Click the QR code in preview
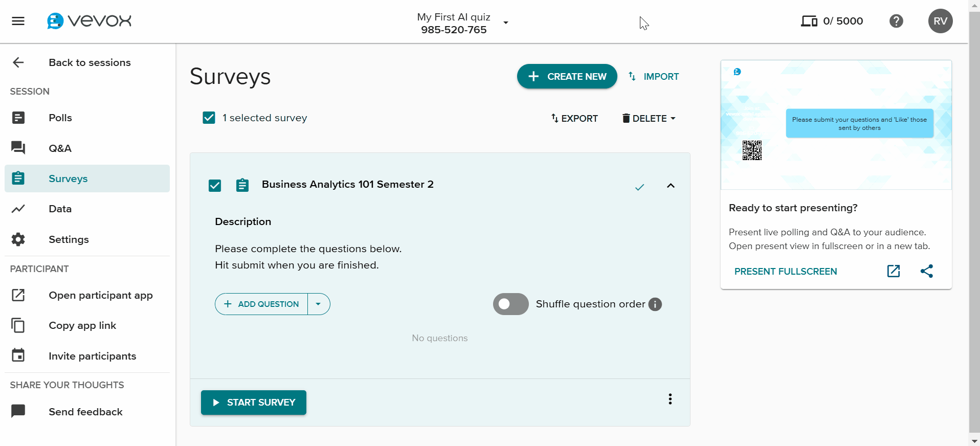The image size is (980, 446). click(x=752, y=150)
